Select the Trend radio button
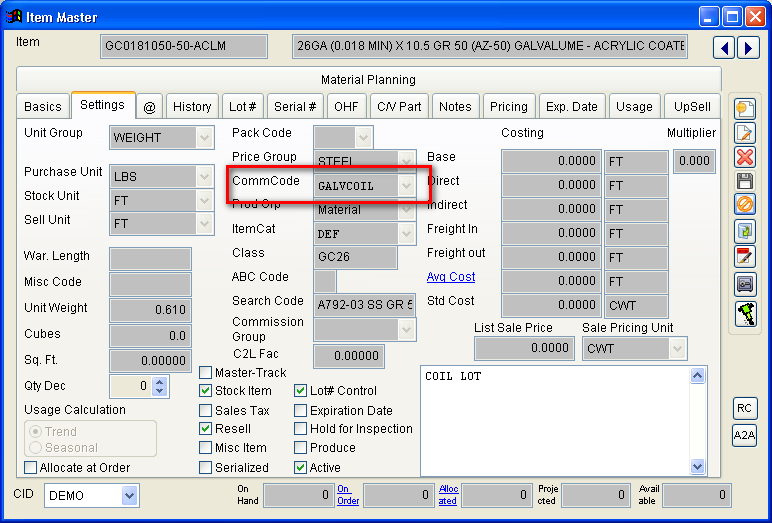This screenshot has width=772, height=523. (x=35, y=431)
